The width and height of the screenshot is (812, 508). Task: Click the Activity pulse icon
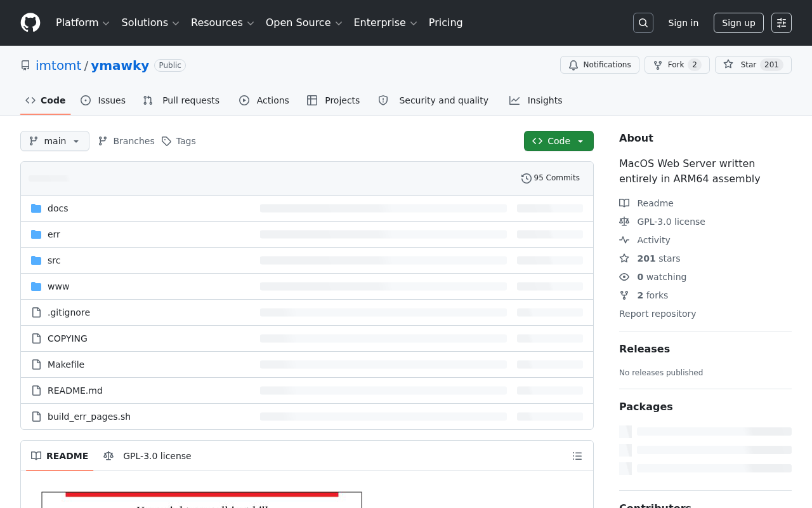pos(624,240)
